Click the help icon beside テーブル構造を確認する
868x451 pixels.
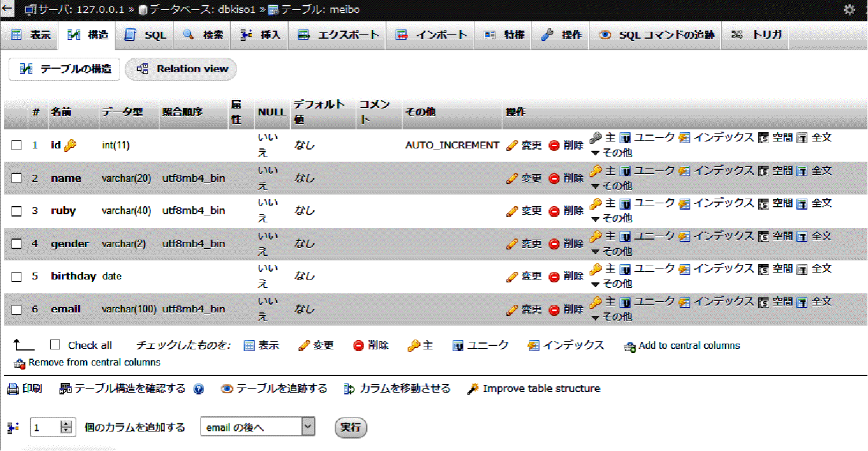point(198,389)
